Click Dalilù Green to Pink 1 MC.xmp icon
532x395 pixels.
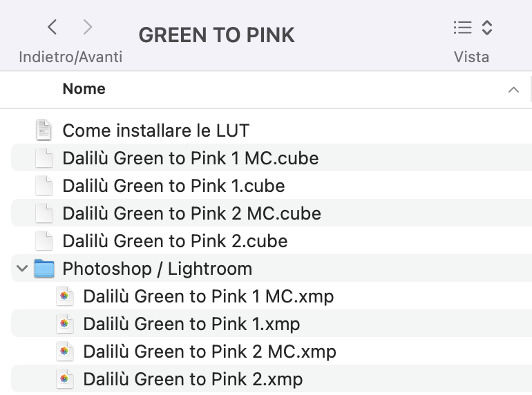65,296
